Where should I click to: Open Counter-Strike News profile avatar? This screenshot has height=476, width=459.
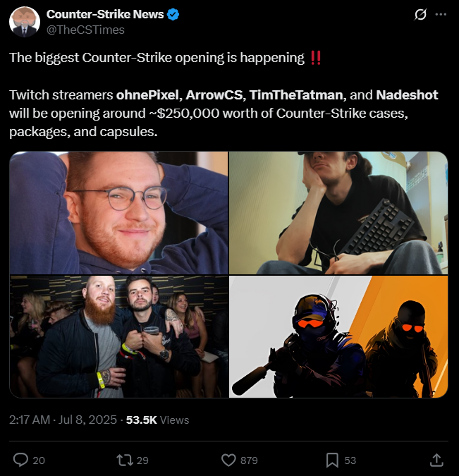pyautogui.click(x=25, y=22)
